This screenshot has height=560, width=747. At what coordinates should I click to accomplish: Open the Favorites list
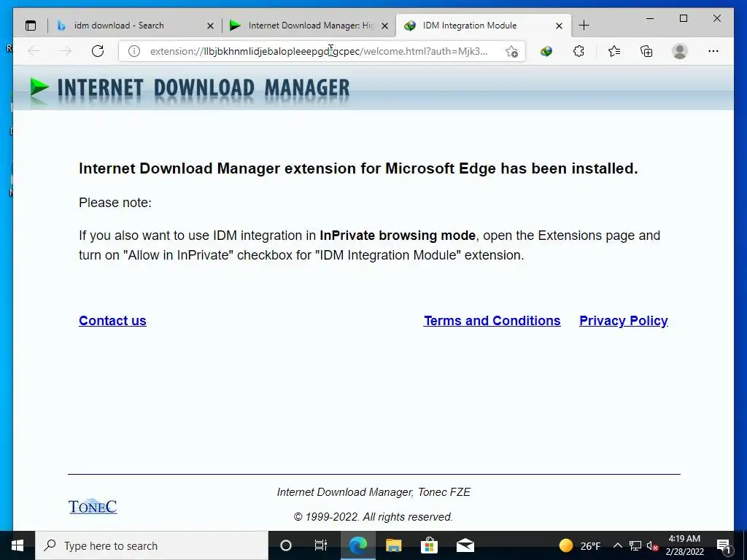(x=614, y=51)
